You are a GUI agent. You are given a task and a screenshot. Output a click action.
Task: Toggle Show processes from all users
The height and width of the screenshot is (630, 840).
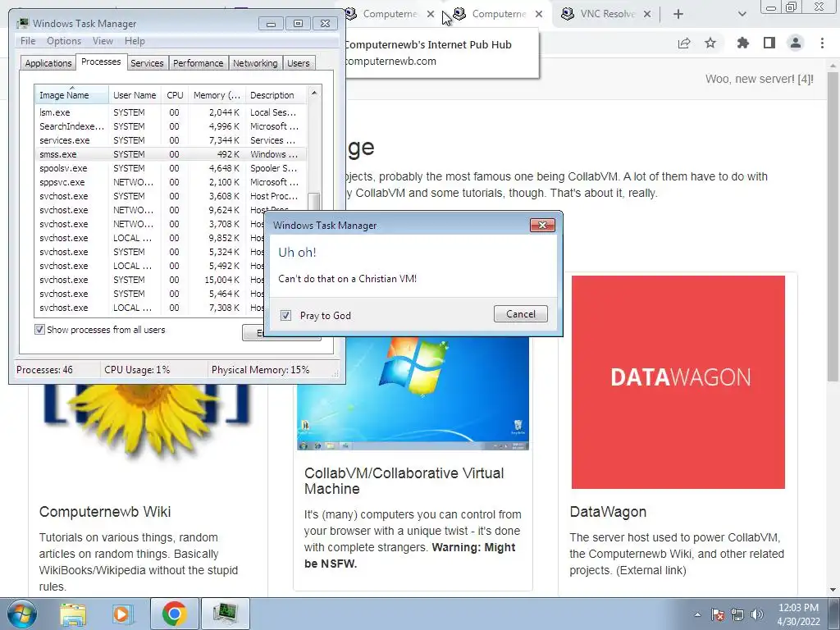coord(39,330)
